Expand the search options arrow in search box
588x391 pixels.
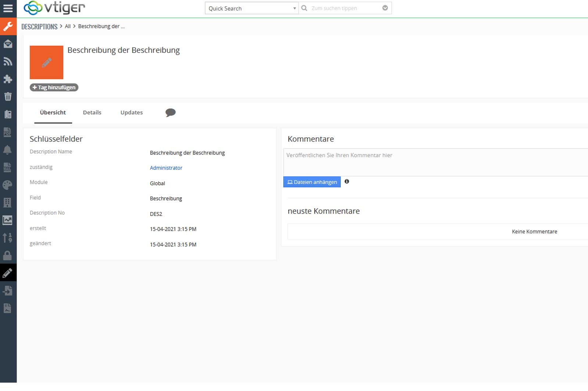point(385,8)
